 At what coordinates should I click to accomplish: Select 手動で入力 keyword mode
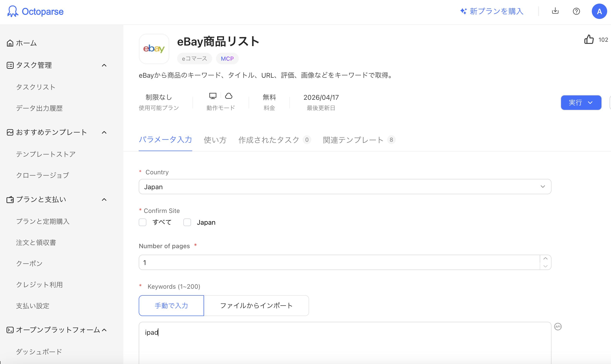pos(171,306)
